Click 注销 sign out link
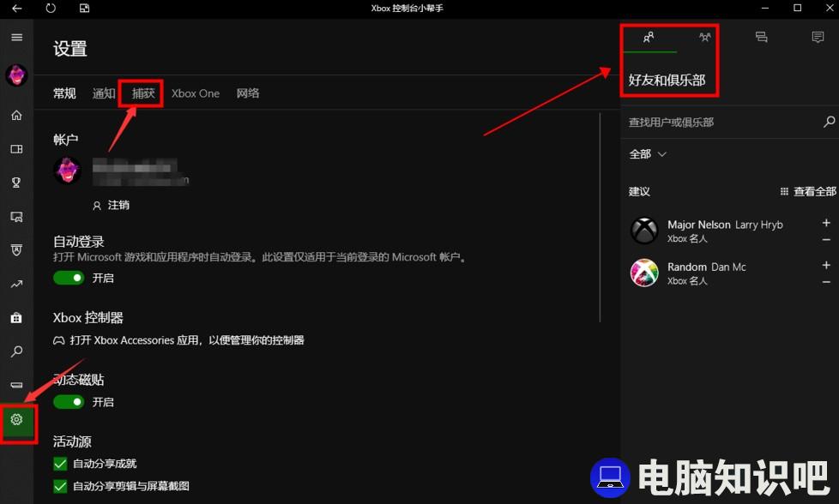 (x=111, y=205)
